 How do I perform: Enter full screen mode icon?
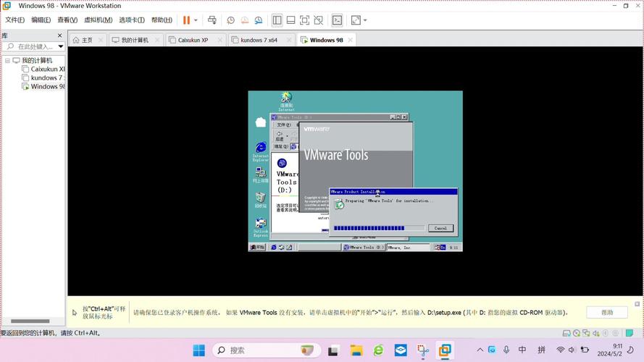click(x=304, y=20)
